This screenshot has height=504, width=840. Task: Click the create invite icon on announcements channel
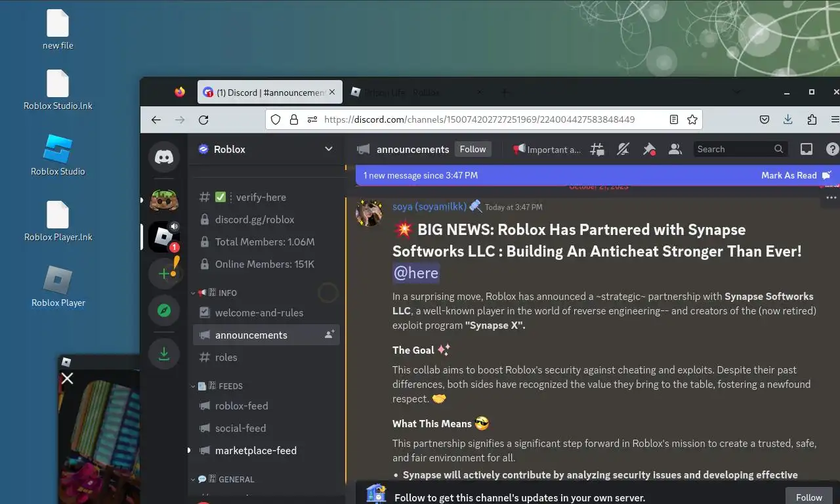(329, 335)
